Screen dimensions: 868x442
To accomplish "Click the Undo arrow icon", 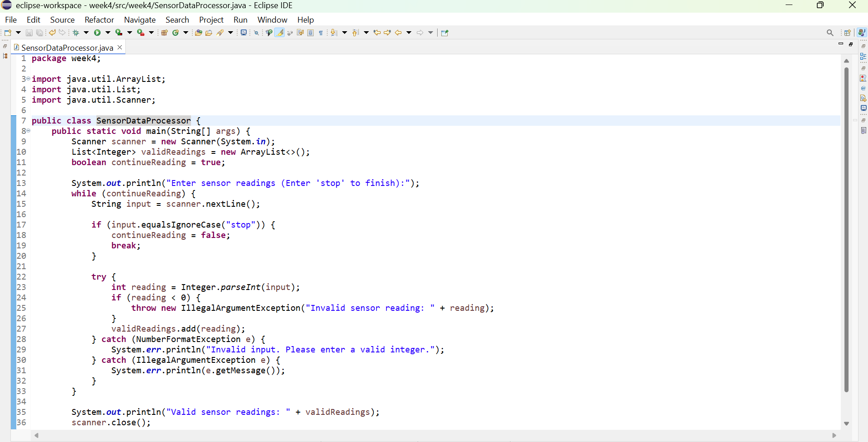I will pos(52,33).
